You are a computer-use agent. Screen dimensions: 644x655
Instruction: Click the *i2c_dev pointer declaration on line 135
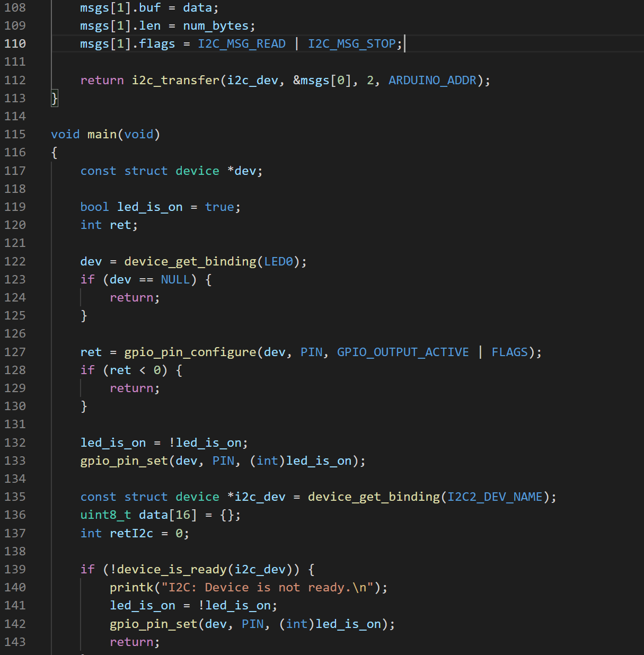[257, 497]
